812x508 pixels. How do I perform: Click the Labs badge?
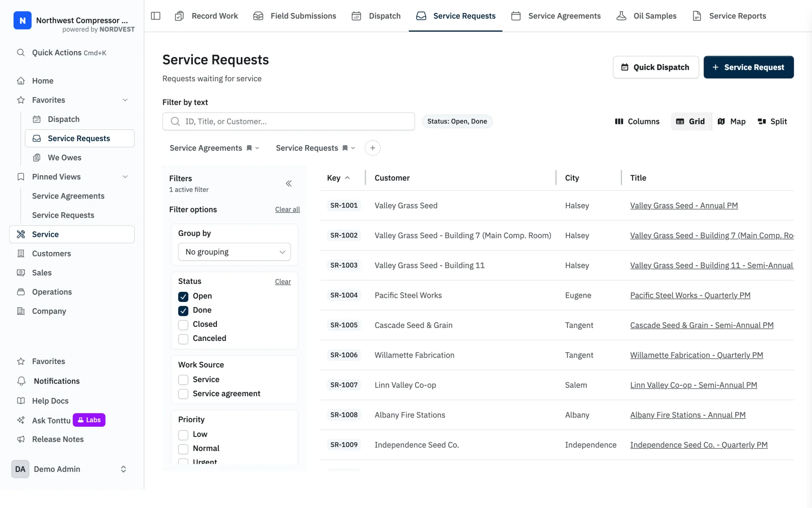[x=89, y=420]
